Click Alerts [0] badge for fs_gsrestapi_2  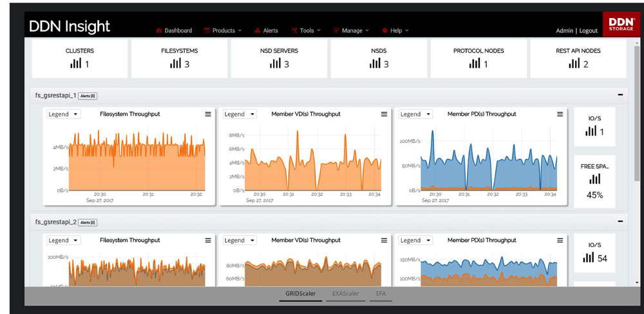(88, 223)
